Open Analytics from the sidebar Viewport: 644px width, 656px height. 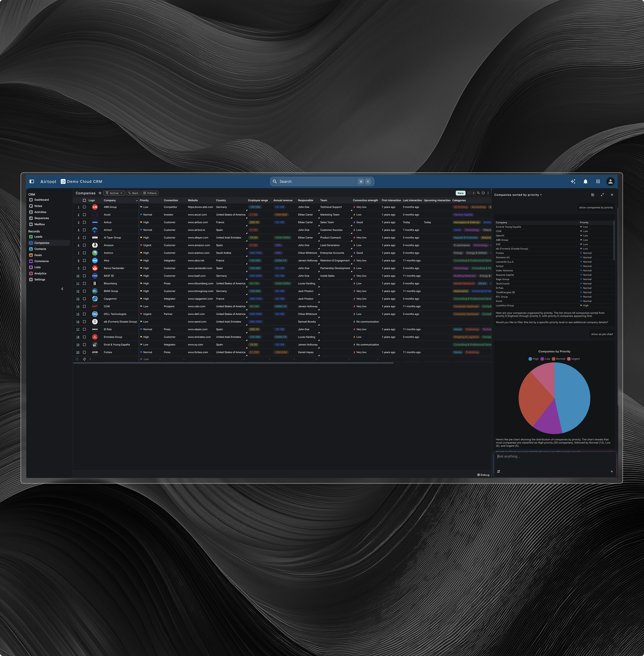click(x=40, y=273)
